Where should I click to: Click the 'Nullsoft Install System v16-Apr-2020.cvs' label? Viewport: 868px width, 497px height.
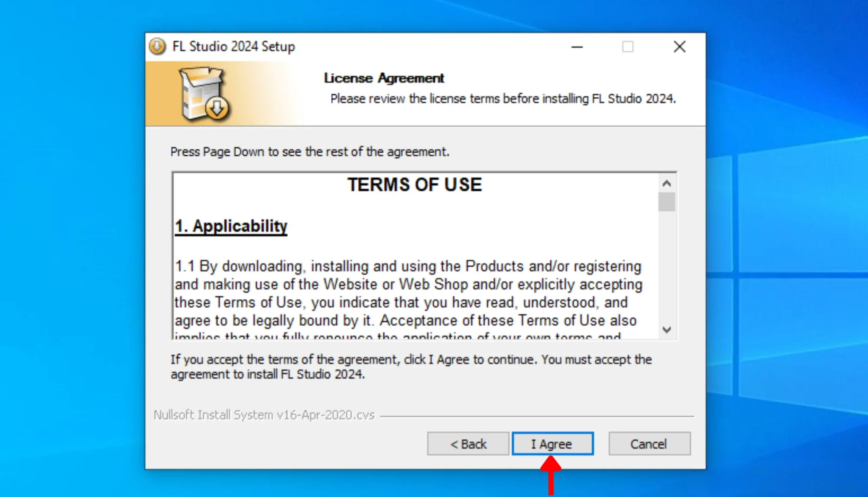coord(264,415)
